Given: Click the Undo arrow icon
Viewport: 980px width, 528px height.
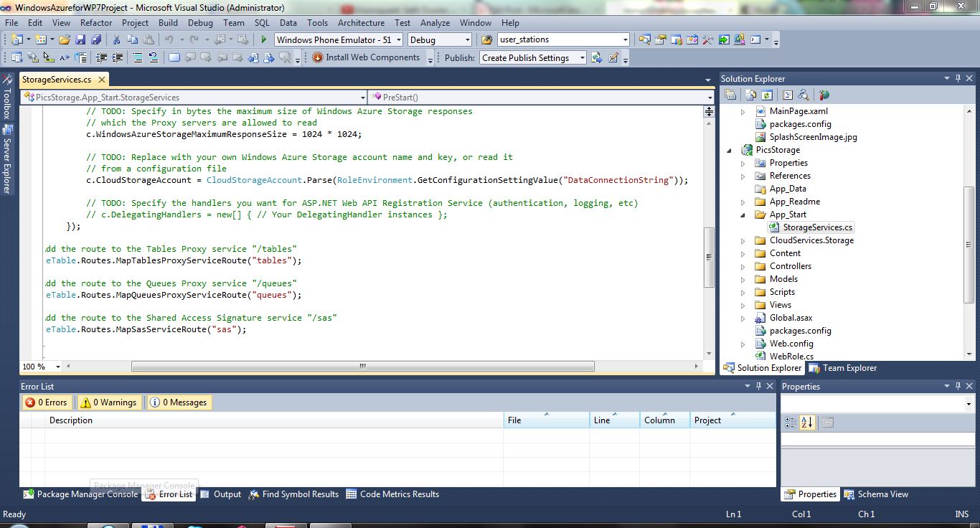Looking at the screenshot, I should pyautogui.click(x=169, y=40).
